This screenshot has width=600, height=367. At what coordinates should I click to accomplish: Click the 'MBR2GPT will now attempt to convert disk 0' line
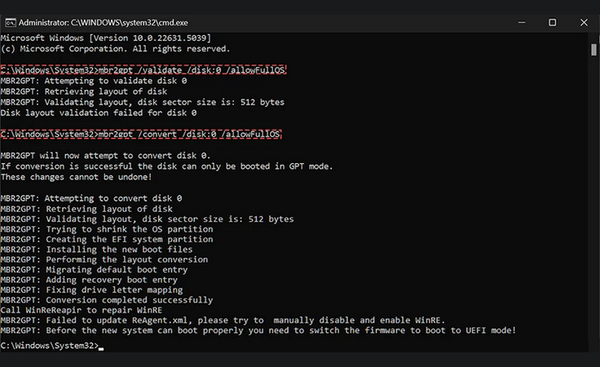(106, 156)
